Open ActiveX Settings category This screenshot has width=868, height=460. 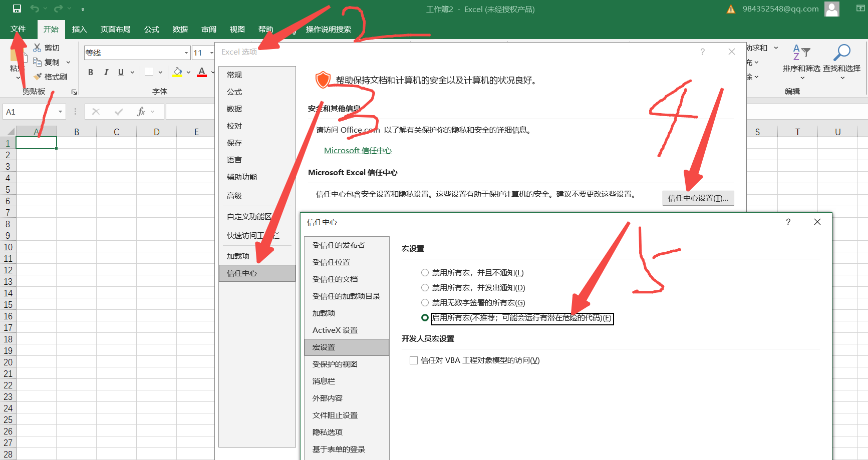[347, 330]
